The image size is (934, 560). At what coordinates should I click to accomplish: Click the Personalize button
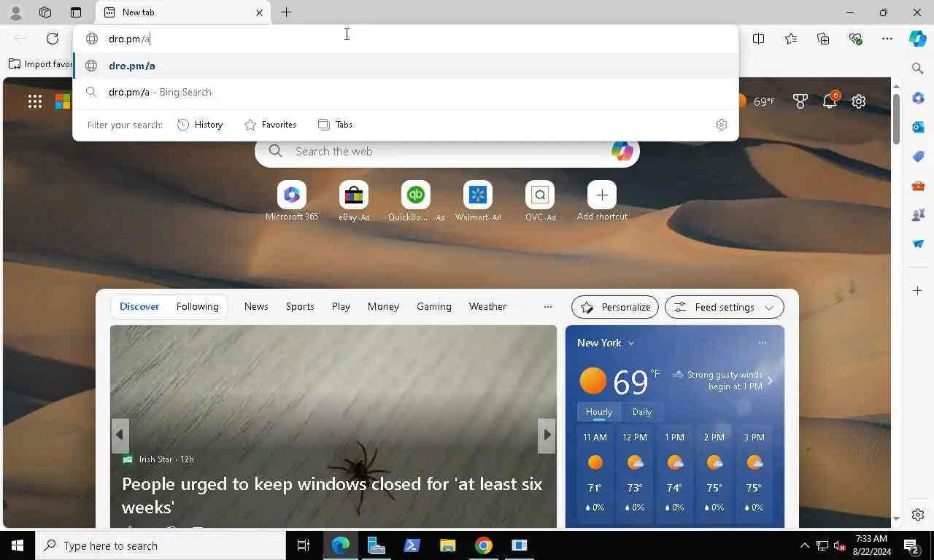(615, 307)
